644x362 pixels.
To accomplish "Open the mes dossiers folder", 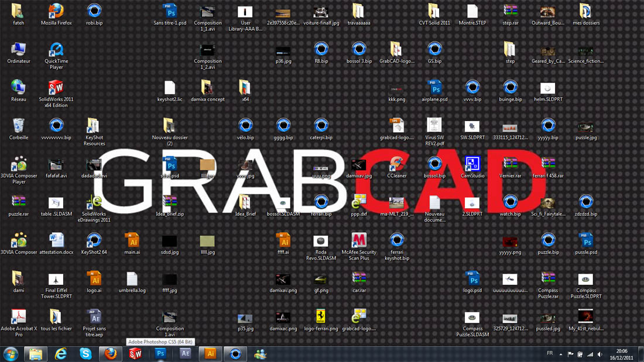I will tap(585, 15).
